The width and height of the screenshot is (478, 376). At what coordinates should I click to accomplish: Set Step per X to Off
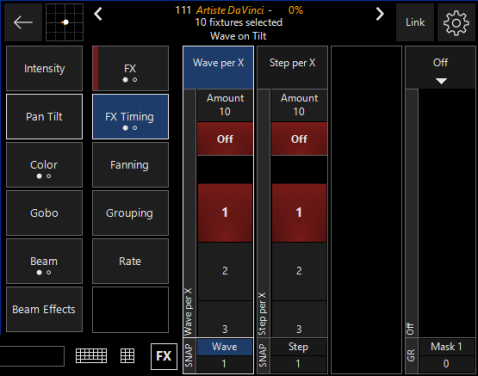pyautogui.click(x=299, y=139)
